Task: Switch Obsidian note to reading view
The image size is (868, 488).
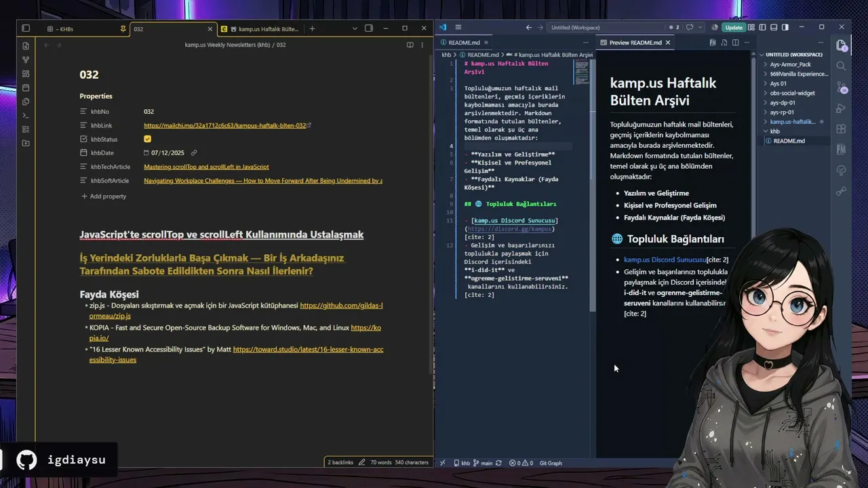Action: 410,45
